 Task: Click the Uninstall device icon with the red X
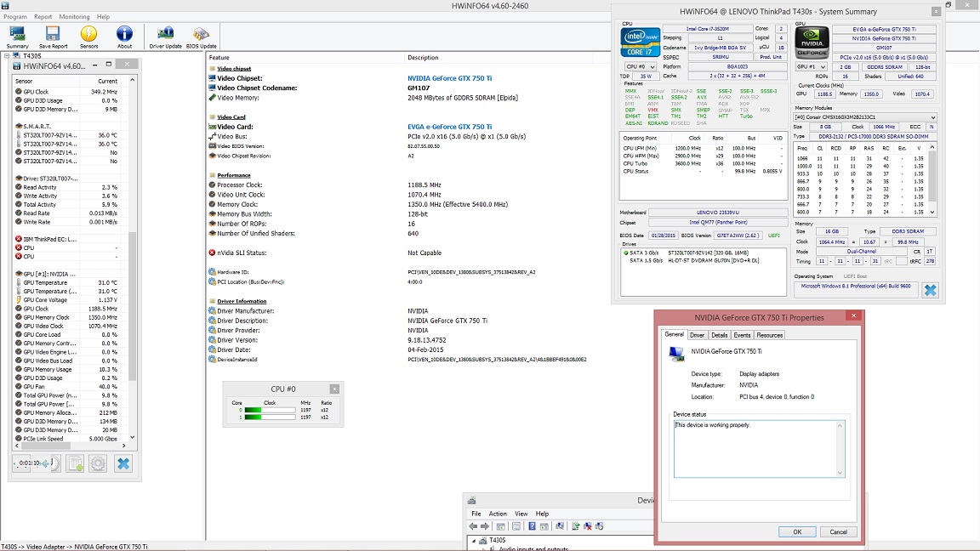588,526
